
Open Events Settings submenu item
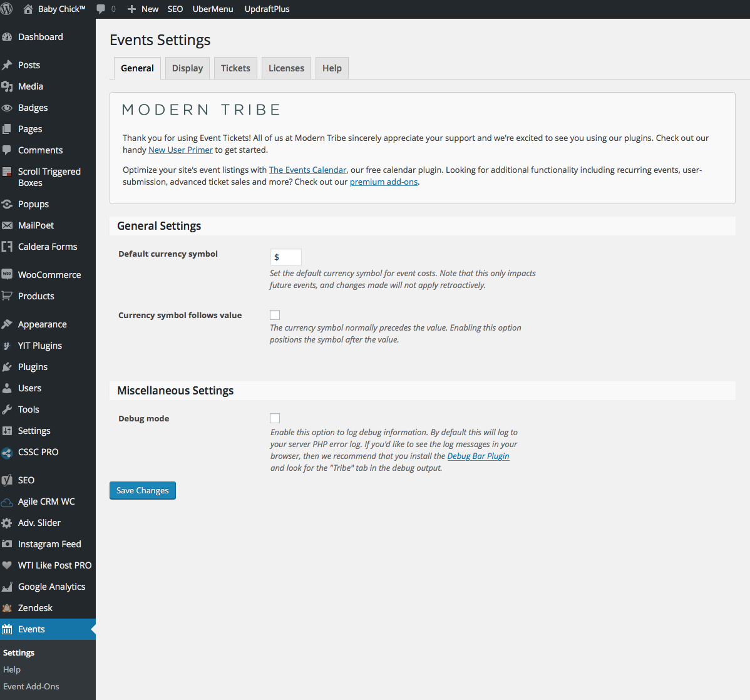pos(19,652)
